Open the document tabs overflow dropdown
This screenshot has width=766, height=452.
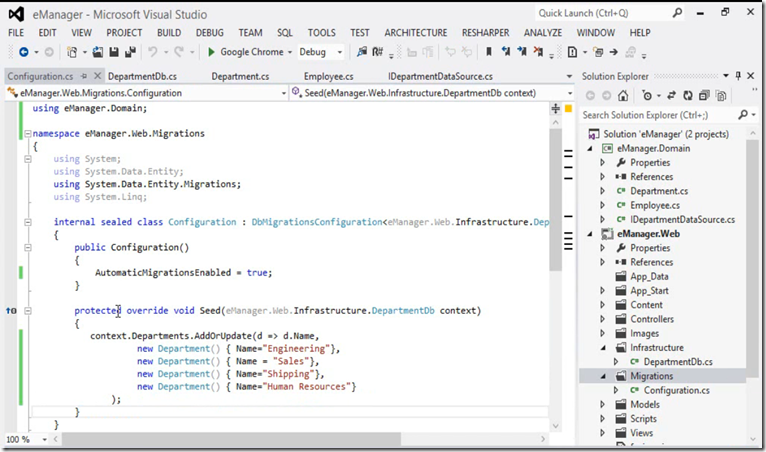[569, 76]
